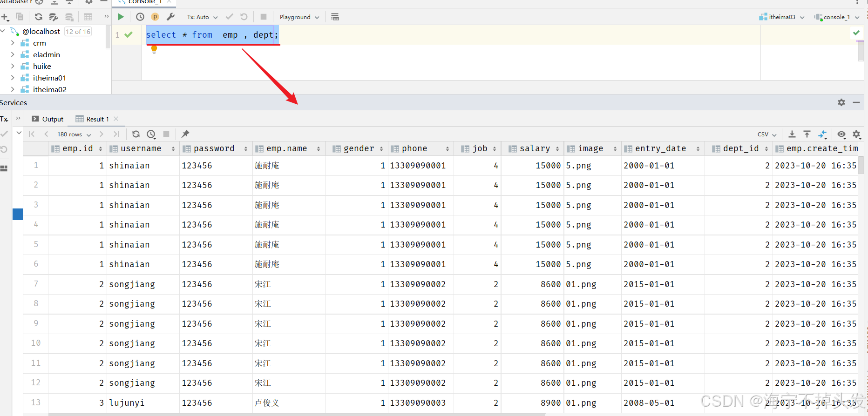This screenshot has height=416, width=868.
Task: Expand the itheima01 schema node
Action: [13, 78]
